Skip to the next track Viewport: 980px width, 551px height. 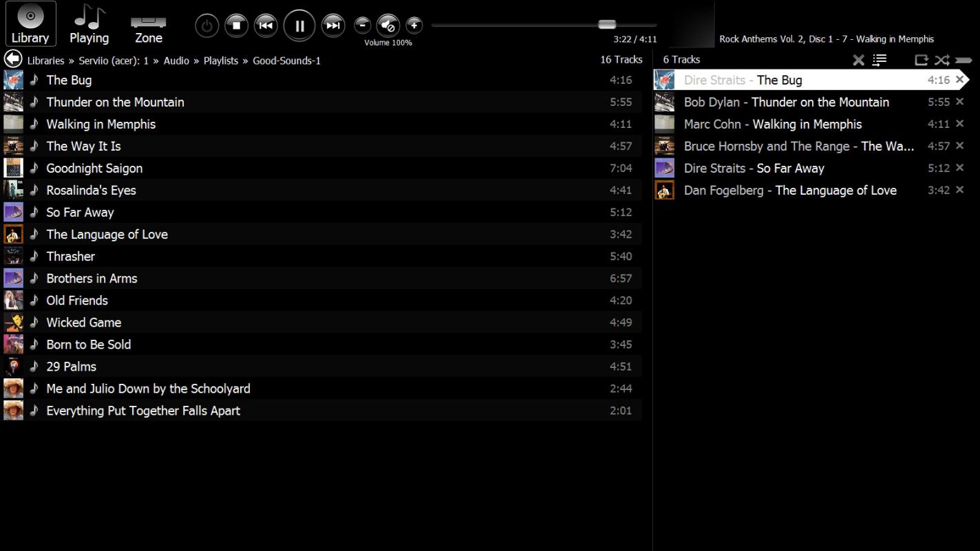point(333,26)
